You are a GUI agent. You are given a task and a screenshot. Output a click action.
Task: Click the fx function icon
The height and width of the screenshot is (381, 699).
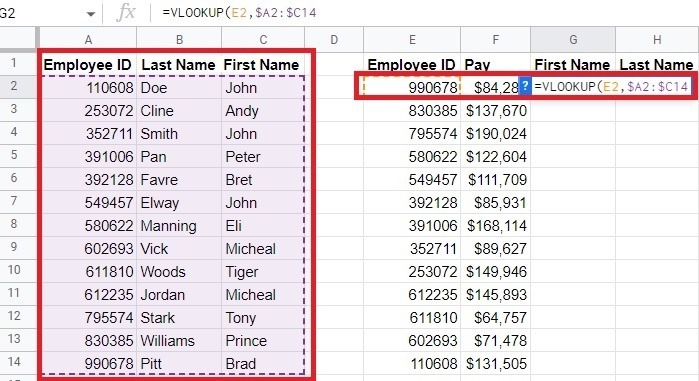(125, 12)
